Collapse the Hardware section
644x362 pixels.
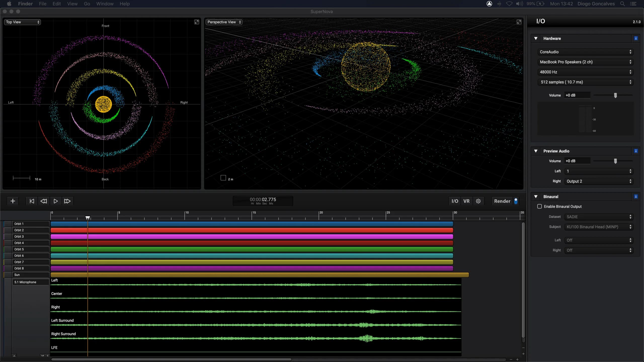tap(536, 38)
